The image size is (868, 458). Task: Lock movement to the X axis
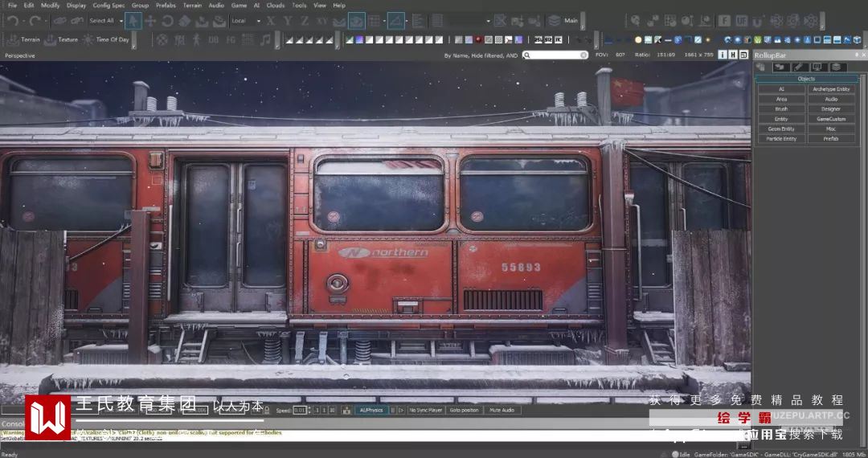271,21
